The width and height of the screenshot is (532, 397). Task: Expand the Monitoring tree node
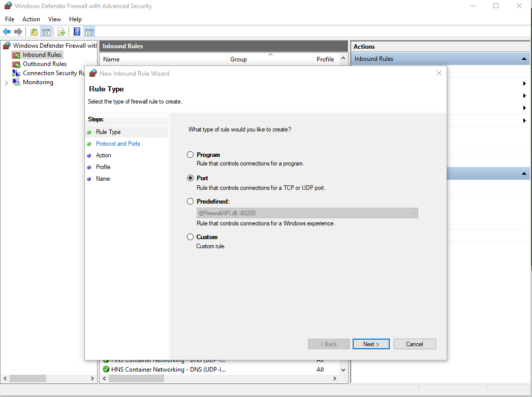(6, 82)
